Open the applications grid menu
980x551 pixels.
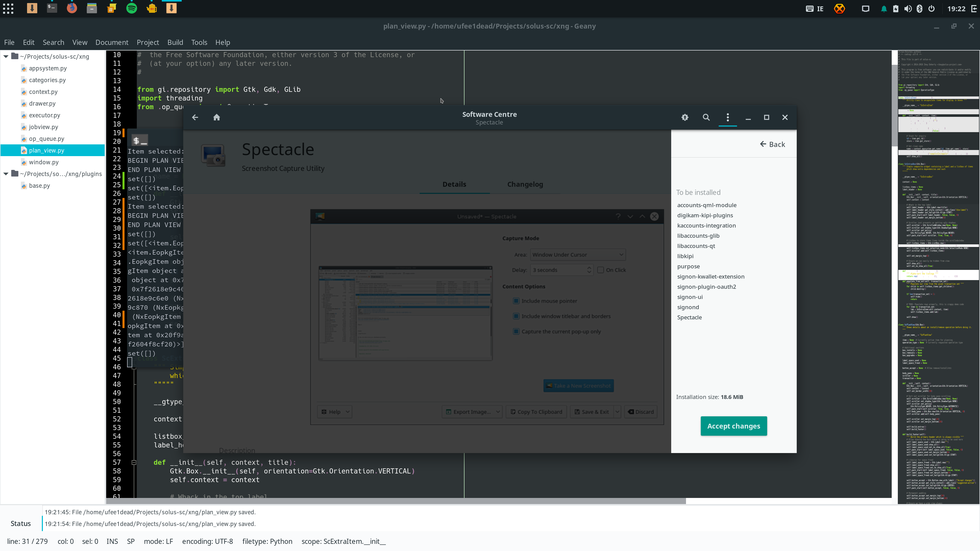[8, 8]
